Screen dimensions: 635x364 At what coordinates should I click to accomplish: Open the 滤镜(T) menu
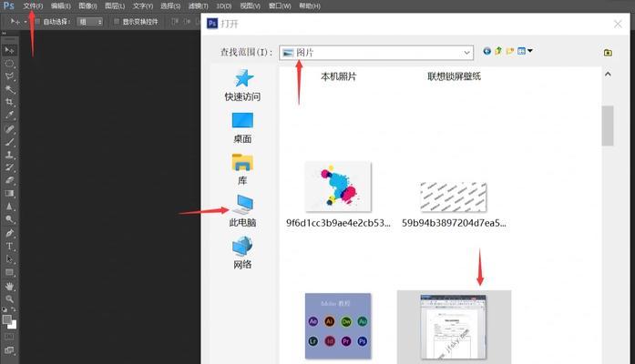pyautogui.click(x=198, y=6)
